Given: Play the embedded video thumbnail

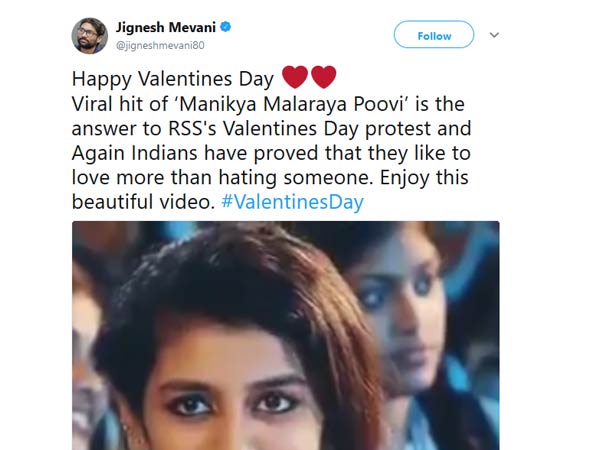Looking at the screenshot, I should (285, 335).
